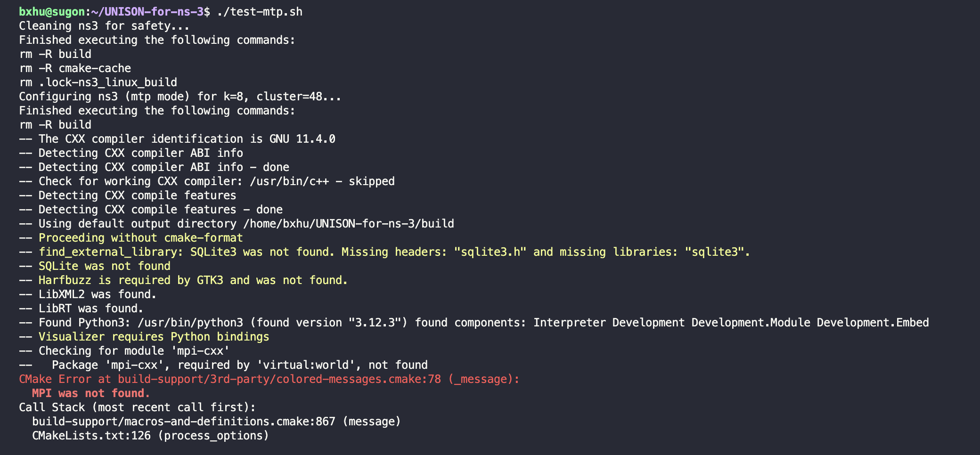Screen dimensions: 980x455
Task: Click the colored-messages.cmake:78 error file path
Action: pyautogui.click(x=279, y=379)
